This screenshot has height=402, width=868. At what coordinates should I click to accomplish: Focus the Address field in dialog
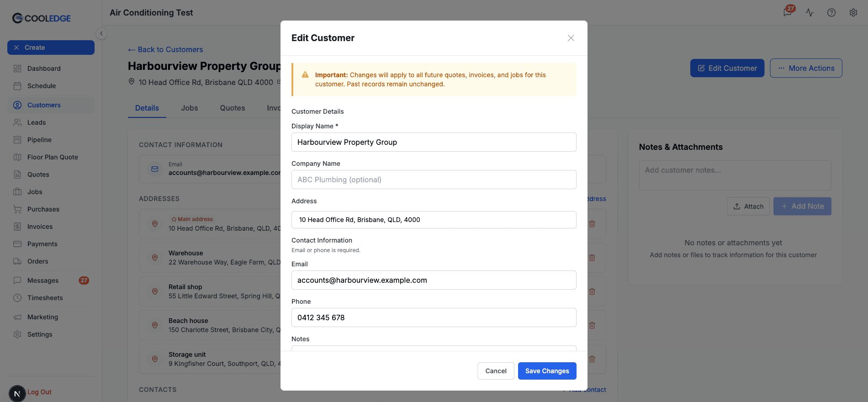pos(434,220)
